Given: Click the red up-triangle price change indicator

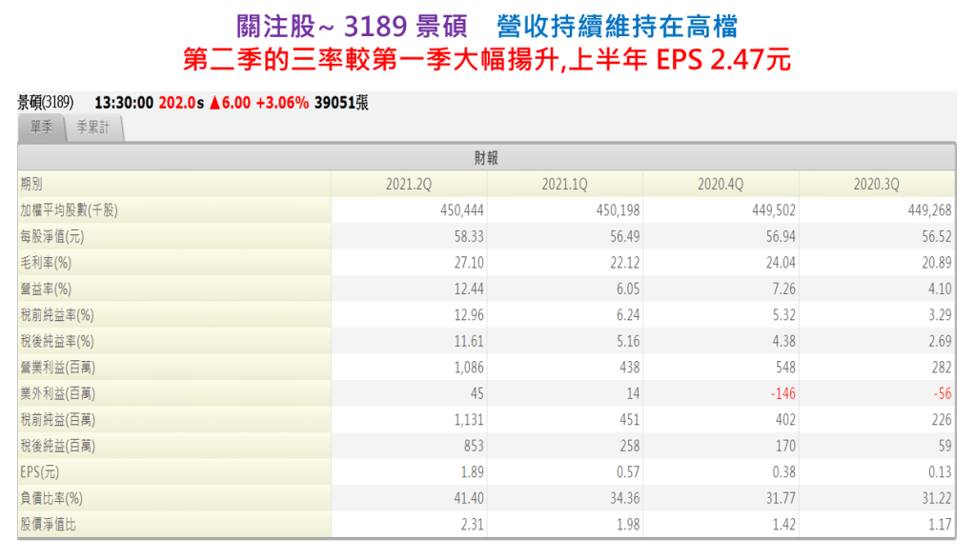Looking at the screenshot, I should point(214,103).
